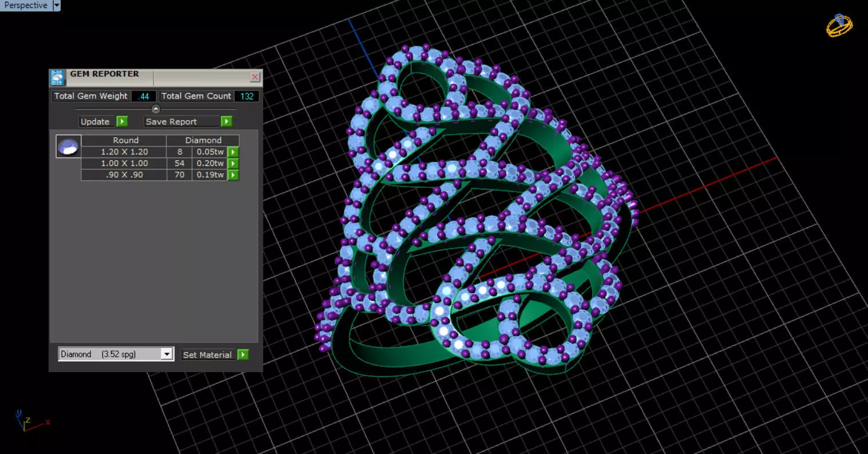Click the 0.19tw weight cell
868x454 pixels.
click(x=210, y=175)
